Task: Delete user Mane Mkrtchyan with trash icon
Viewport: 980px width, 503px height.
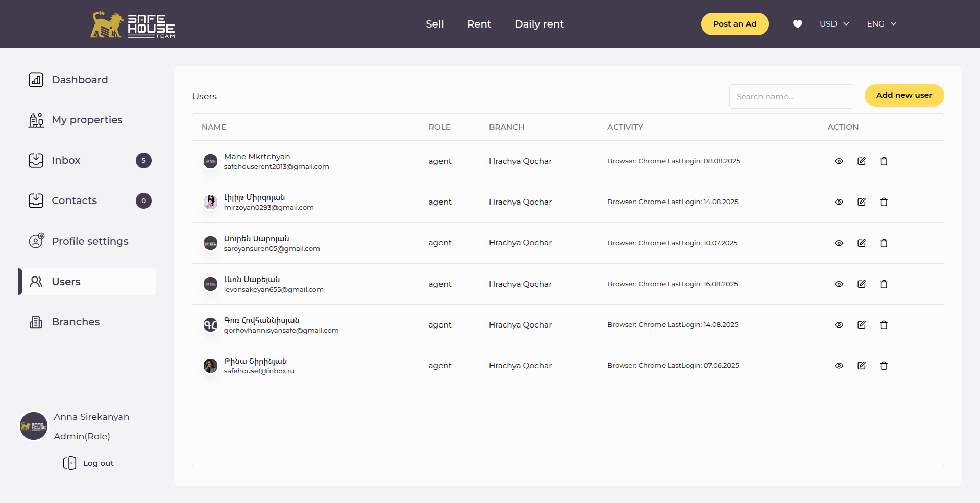Action: [884, 161]
